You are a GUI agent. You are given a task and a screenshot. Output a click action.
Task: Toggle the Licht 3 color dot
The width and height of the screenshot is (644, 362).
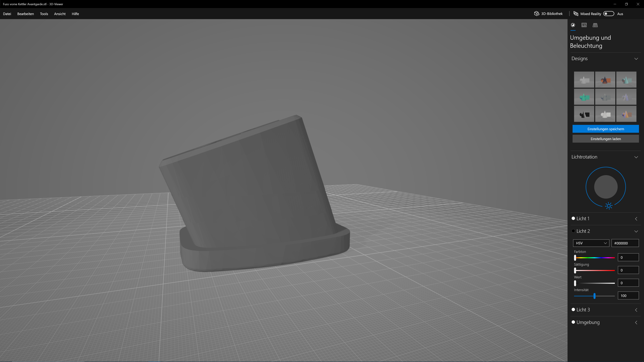tap(573, 310)
